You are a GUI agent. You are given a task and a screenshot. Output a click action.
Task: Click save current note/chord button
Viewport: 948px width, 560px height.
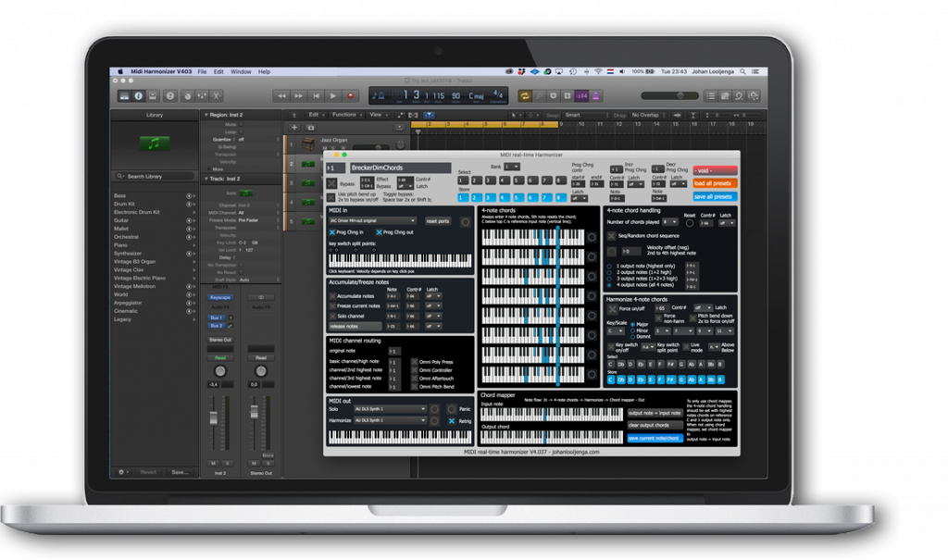(x=655, y=438)
